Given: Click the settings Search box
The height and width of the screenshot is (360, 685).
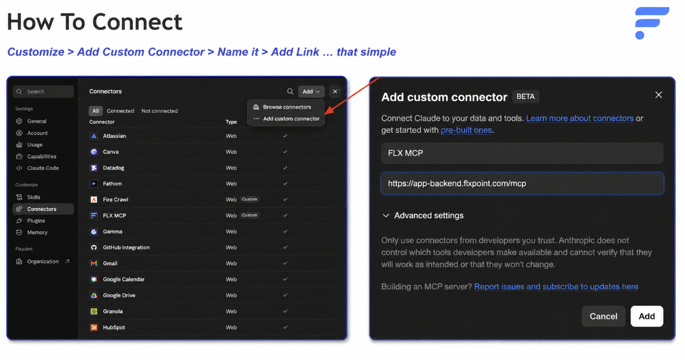Looking at the screenshot, I should click(43, 91).
